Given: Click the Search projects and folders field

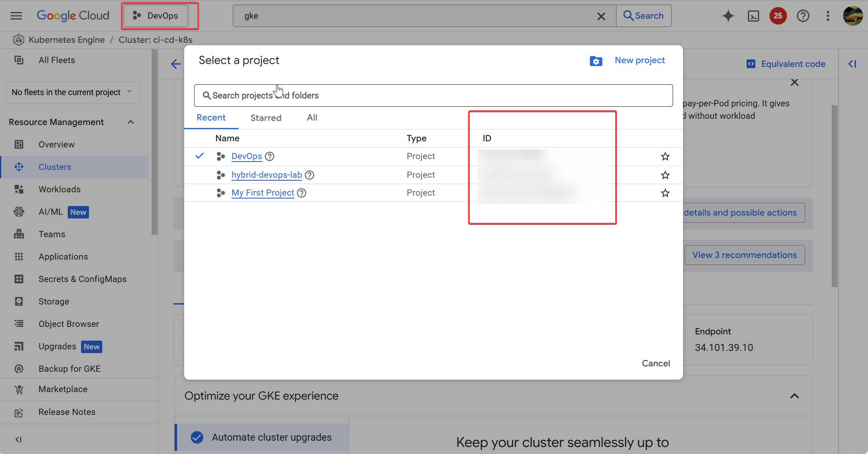Looking at the screenshot, I should click(x=433, y=96).
